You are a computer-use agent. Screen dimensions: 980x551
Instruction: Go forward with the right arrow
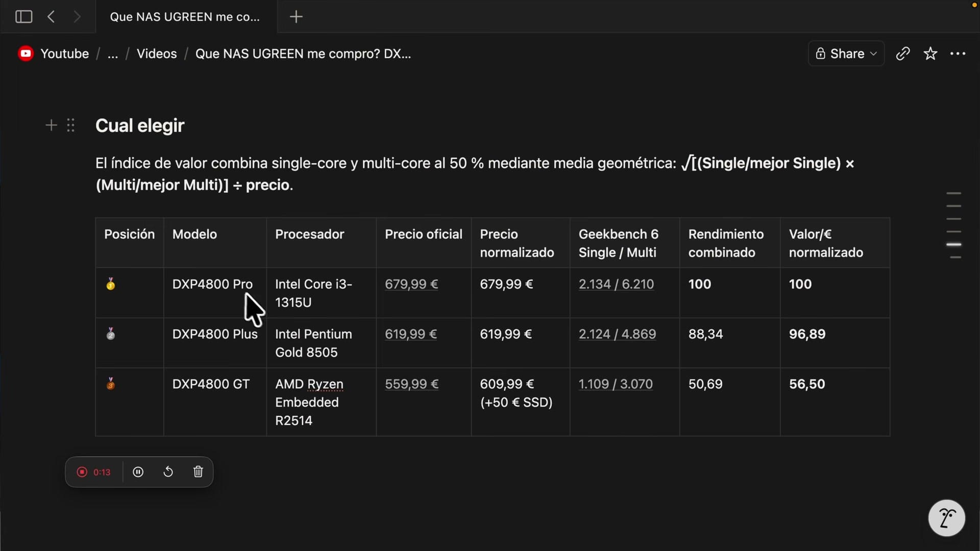coord(77,17)
